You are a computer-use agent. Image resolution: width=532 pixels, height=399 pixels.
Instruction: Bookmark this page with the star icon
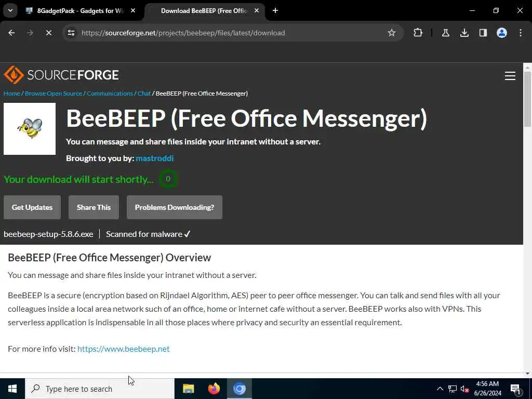tap(392, 33)
